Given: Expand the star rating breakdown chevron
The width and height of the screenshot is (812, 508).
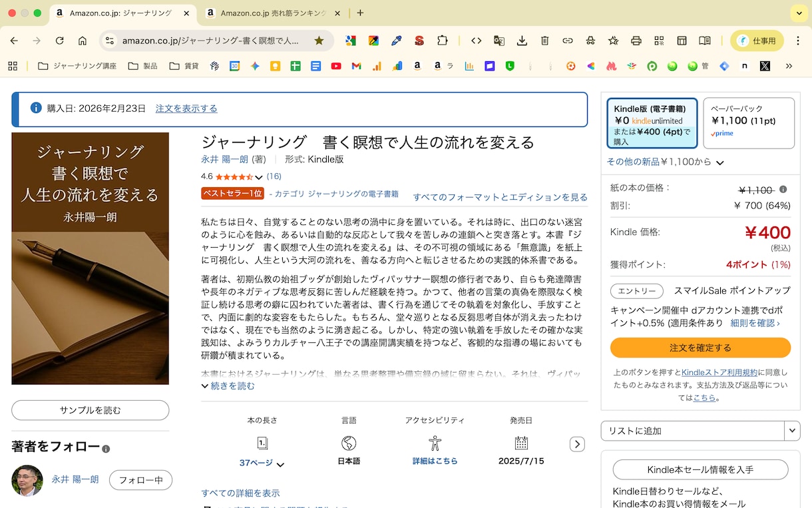Looking at the screenshot, I should pos(259,177).
